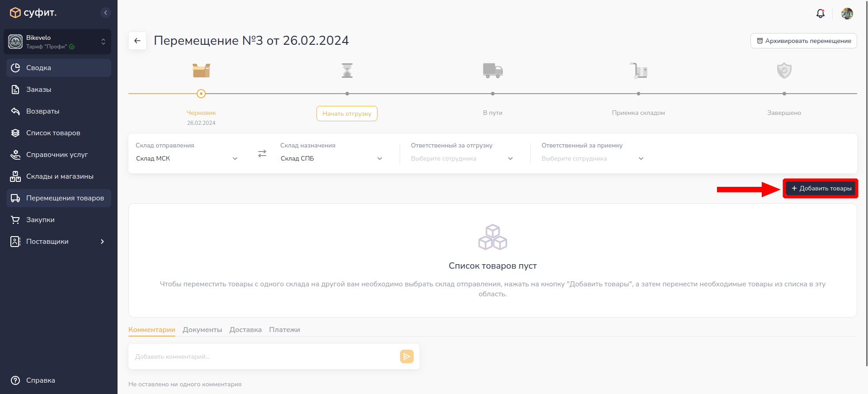Click the Список товаров layers icon
Viewport: 868px width, 394px height.
coord(15,133)
